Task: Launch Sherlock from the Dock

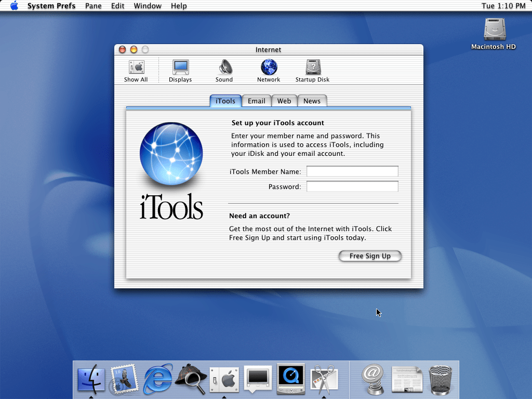Action: 191,379
